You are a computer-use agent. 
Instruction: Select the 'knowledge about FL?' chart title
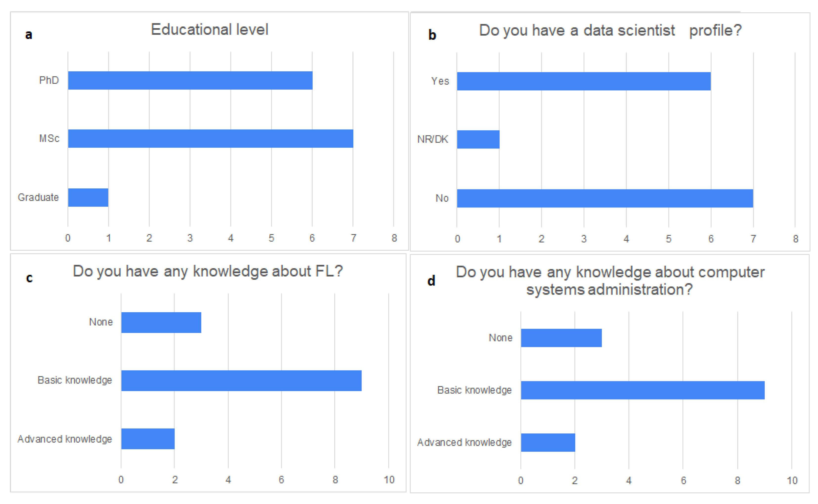coord(208,271)
